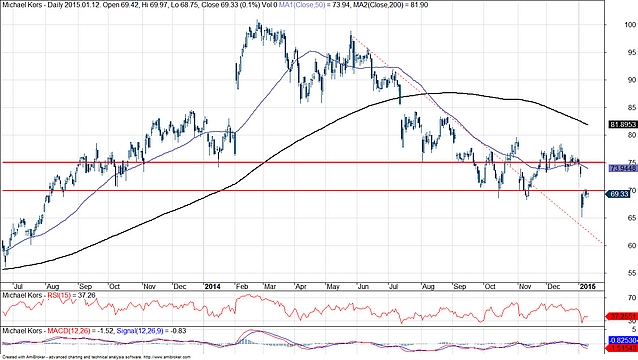
Task: Select the MA1(Close,50) indicator label
Action: 302,5
